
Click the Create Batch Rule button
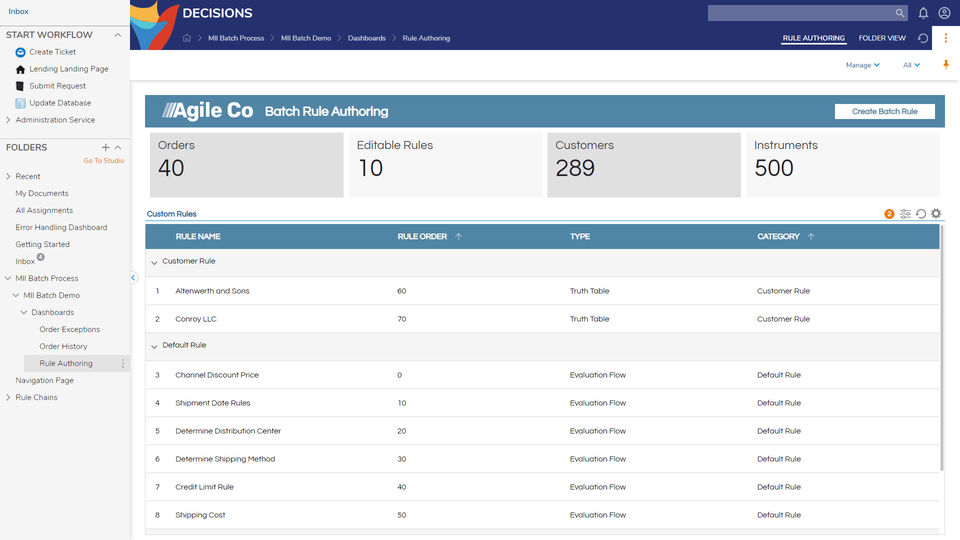[884, 111]
